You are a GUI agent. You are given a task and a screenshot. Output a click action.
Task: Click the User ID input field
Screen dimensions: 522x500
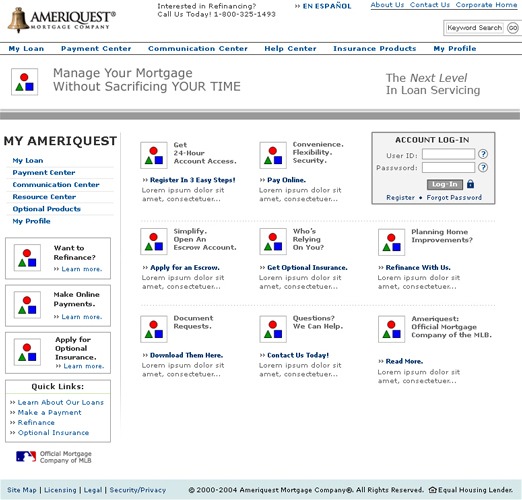coord(448,154)
